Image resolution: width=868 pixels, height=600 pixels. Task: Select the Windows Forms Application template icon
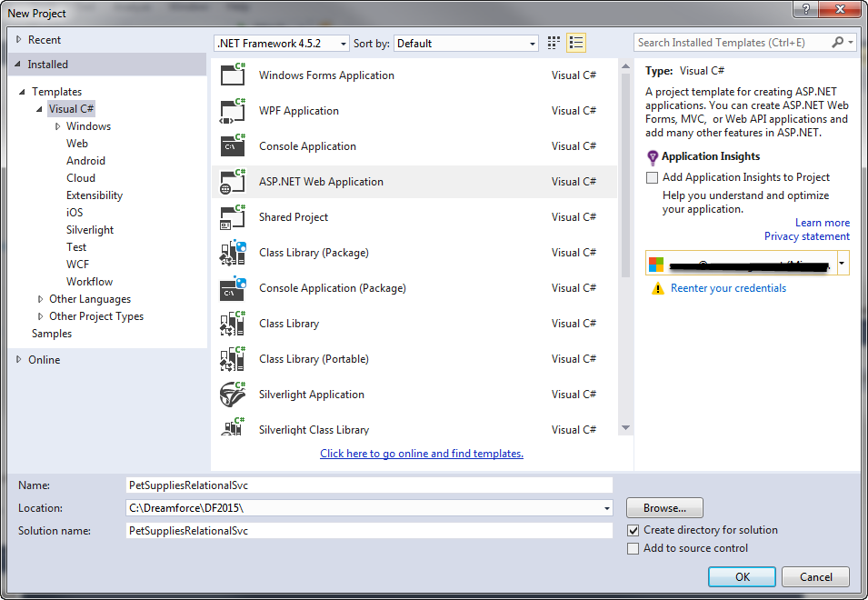point(234,75)
